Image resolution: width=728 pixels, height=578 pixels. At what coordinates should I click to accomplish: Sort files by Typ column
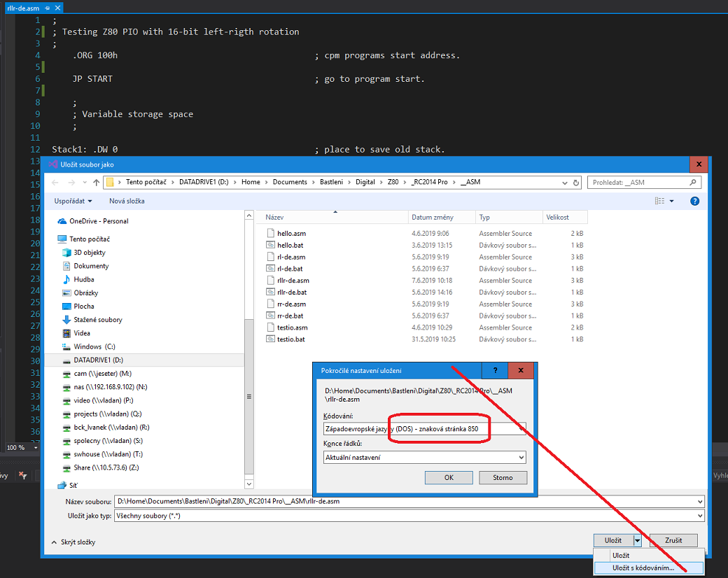pos(509,217)
